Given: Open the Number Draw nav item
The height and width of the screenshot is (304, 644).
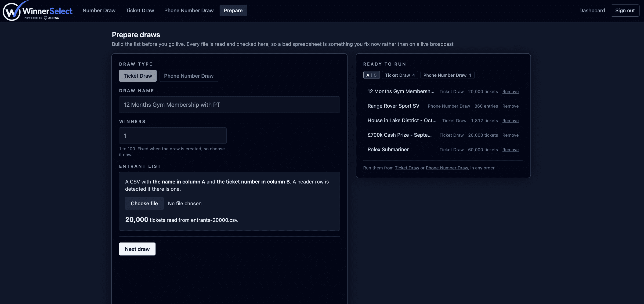Looking at the screenshot, I should [99, 11].
